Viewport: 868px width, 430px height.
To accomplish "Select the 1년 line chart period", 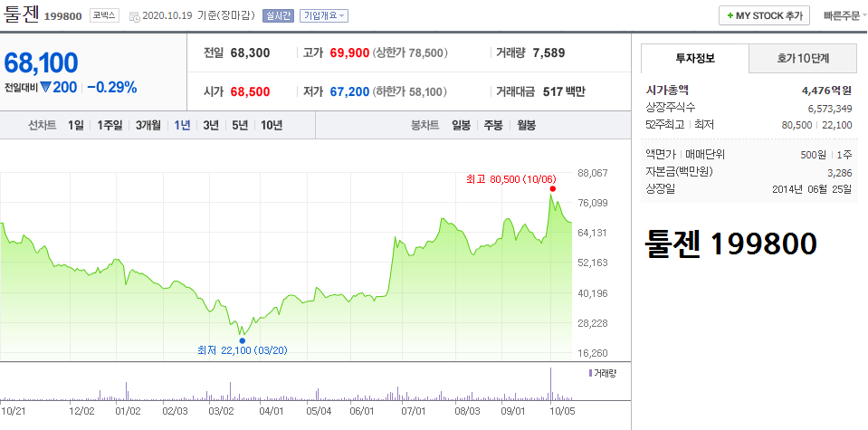I will 182,125.
